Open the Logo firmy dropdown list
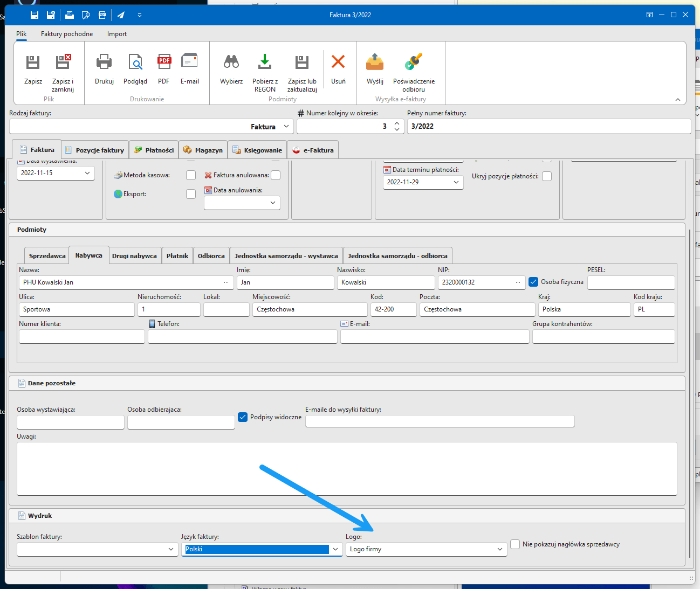This screenshot has height=589, width=700. pyautogui.click(x=499, y=549)
